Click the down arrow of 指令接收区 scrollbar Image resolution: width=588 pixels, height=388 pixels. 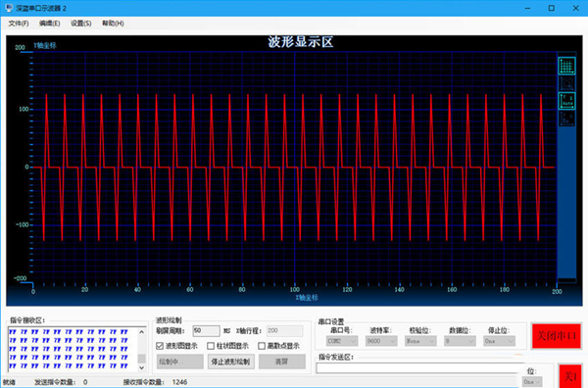(142, 367)
